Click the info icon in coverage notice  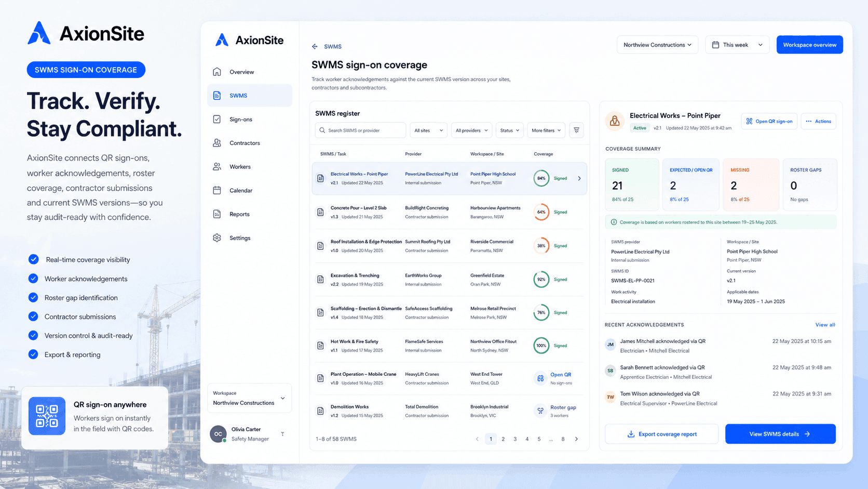click(x=614, y=222)
